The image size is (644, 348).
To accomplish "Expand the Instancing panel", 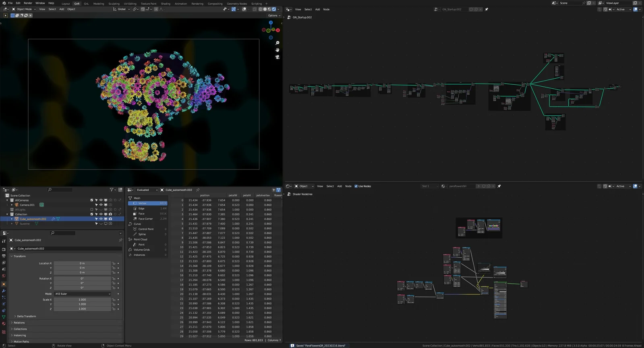I will click(x=19, y=335).
